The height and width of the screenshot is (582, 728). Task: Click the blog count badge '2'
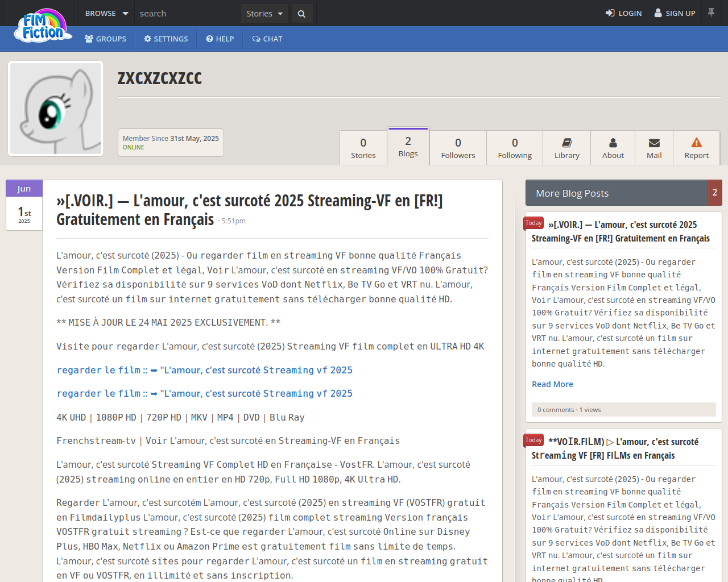tap(715, 193)
